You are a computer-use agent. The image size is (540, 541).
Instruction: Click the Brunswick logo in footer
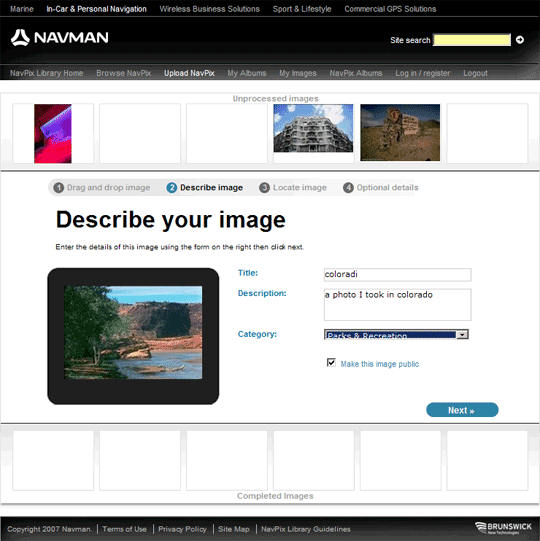(503, 528)
